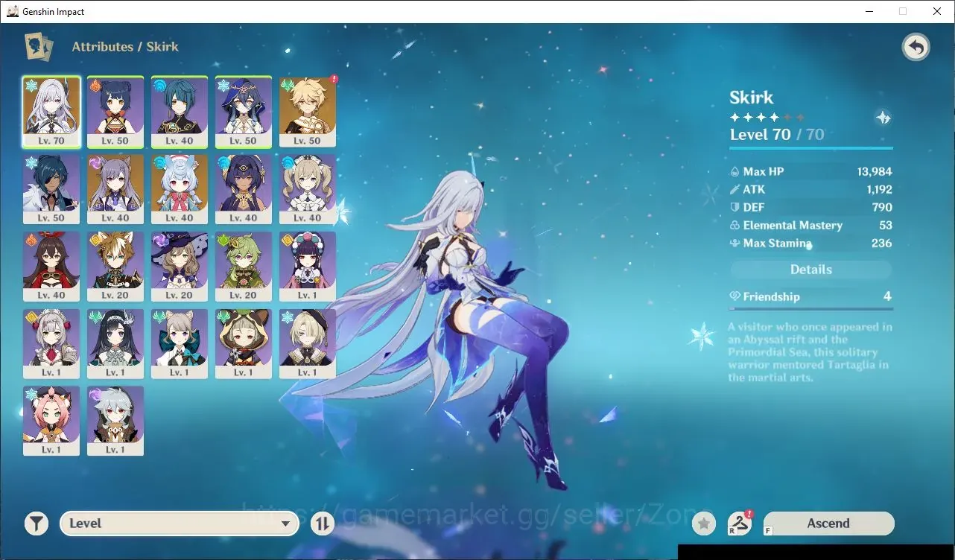Click the character cards icon beside Attributes
Image resolution: width=955 pixels, height=560 pixels.
coord(38,47)
